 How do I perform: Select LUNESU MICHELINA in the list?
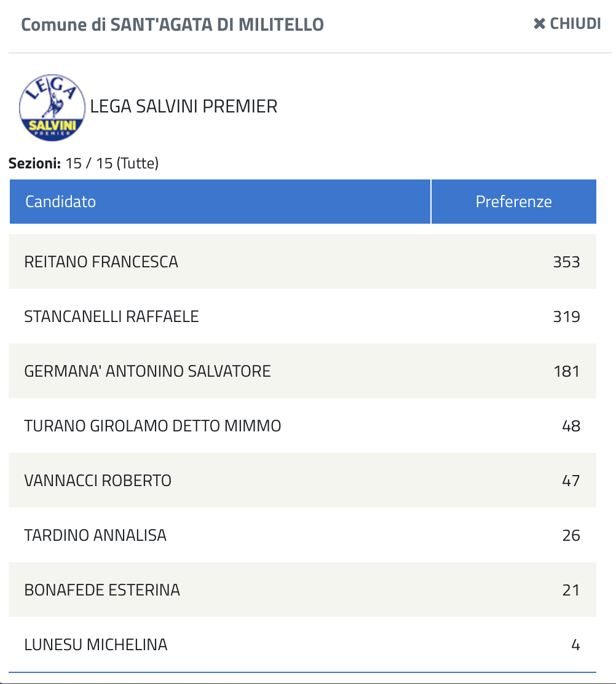[96, 645]
